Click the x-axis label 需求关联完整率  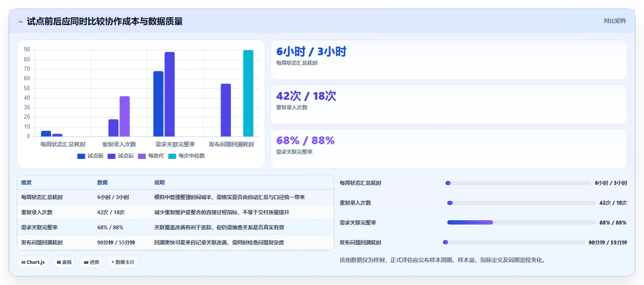pos(175,144)
